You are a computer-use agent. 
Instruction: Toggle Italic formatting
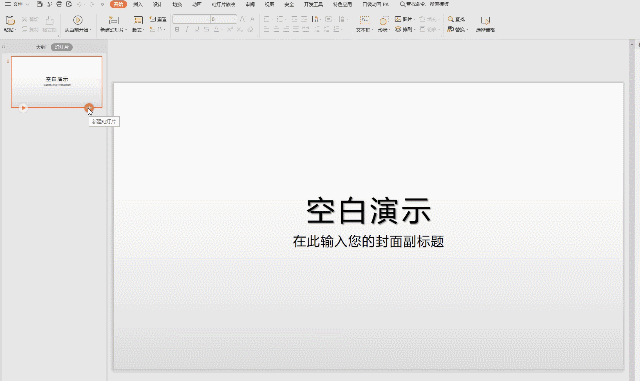point(187,29)
